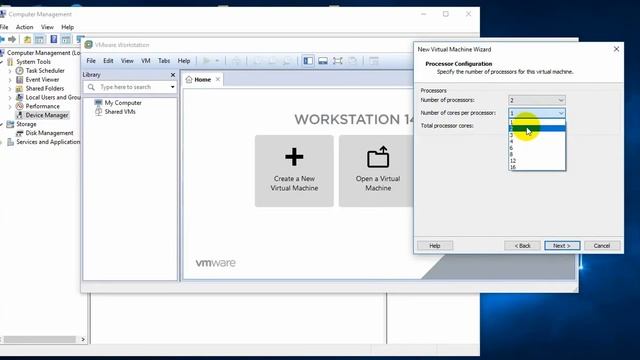Image resolution: width=640 pixels, height=360 pixels.
Task: Select 12 cores in the dropdown list
Action: pos(537,161)
